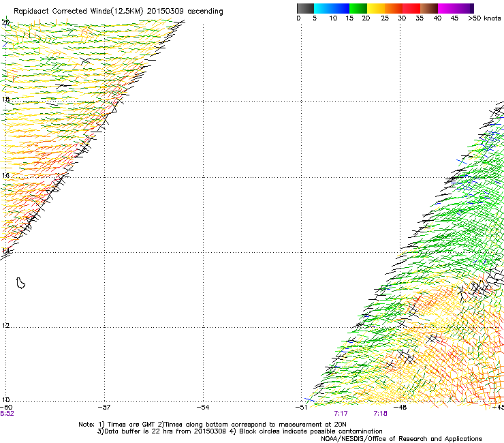The height and width of the screenshot is (443, 504).
Task: Click the longitude label "-51"
Action: (301, 408)
